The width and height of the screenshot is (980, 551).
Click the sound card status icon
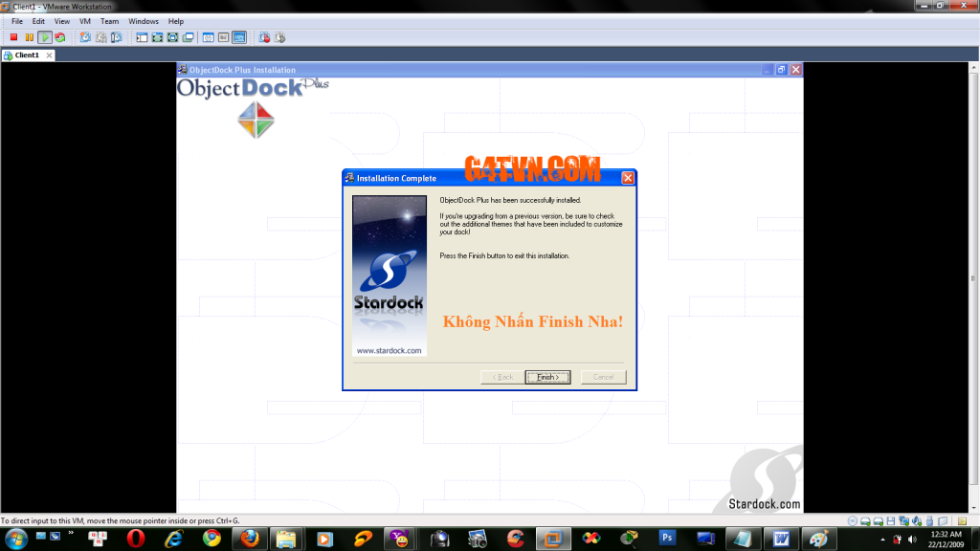(x=917, y=521)
